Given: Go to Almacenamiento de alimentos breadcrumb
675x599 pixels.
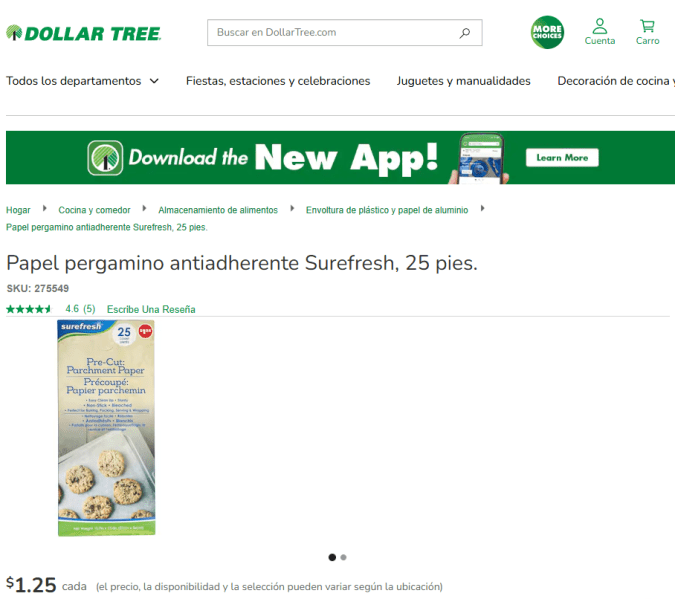Looking at the screenshot, I should point(218,210).
